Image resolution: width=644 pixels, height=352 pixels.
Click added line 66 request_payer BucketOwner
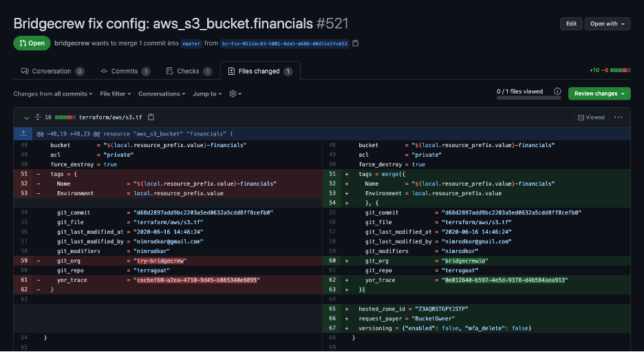476,319
